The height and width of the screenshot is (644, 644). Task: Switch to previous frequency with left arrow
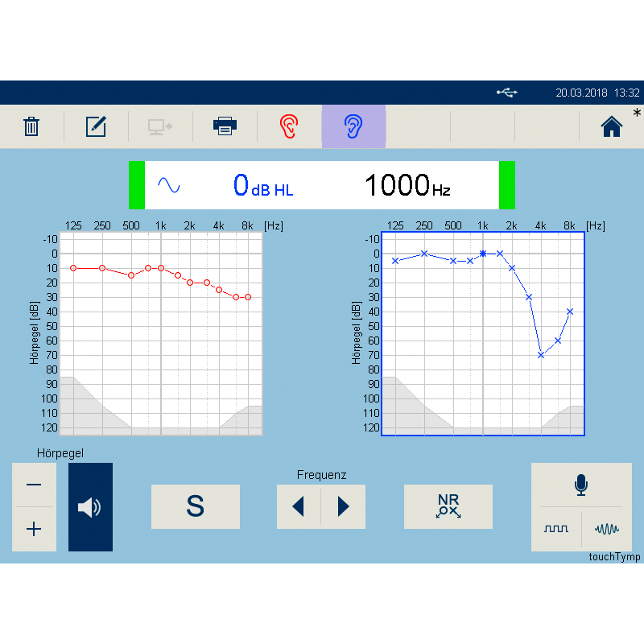299,506
